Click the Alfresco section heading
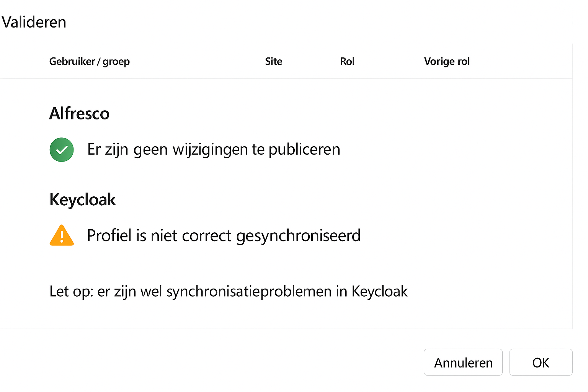The height and width of the screenshot is (392, 588). click(x=79, y=113)
